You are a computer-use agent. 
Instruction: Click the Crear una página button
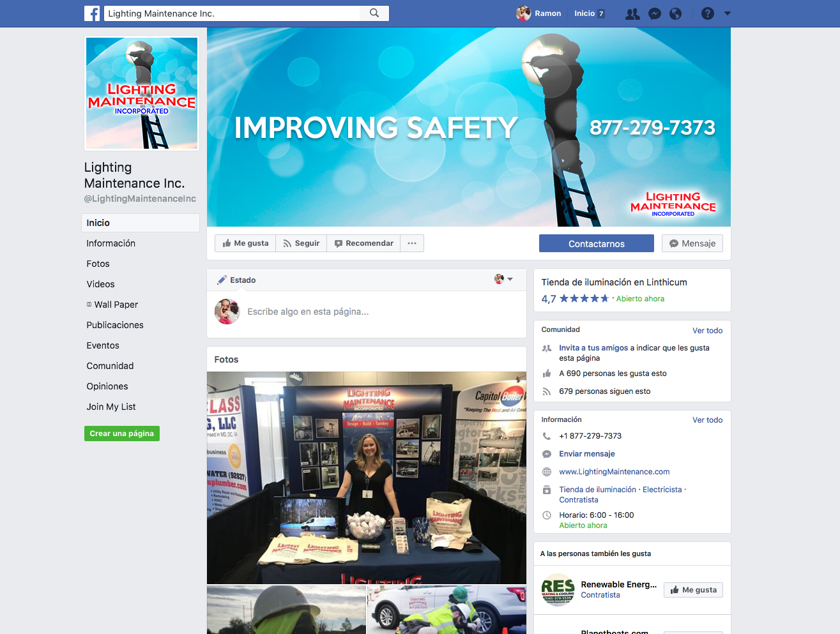click(122, 434)
